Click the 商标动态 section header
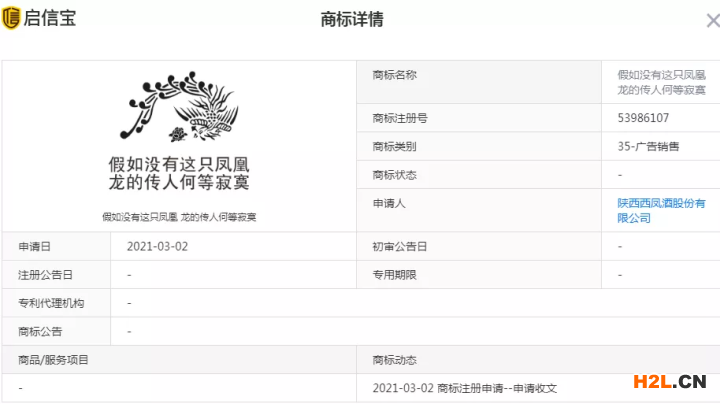Viewport: 720px width, 404px height. pyautogui.click(x=394, y=360)
